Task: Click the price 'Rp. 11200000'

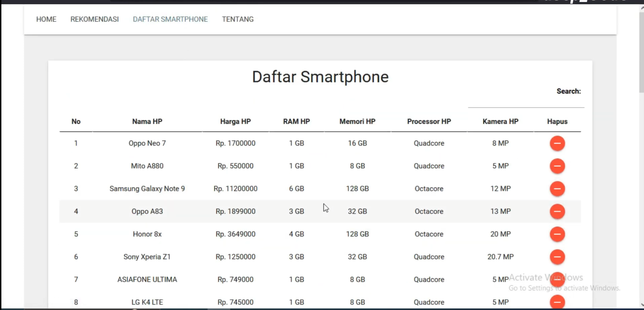Action: click(235, 189)
